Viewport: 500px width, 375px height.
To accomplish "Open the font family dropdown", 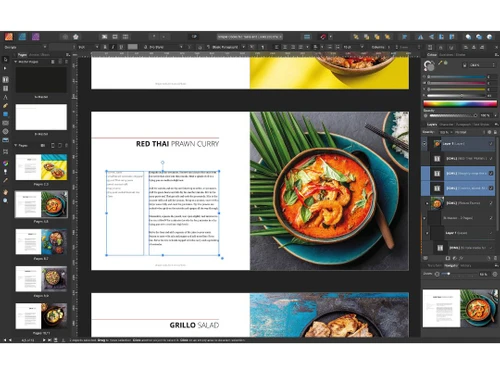I will (25, 47).
